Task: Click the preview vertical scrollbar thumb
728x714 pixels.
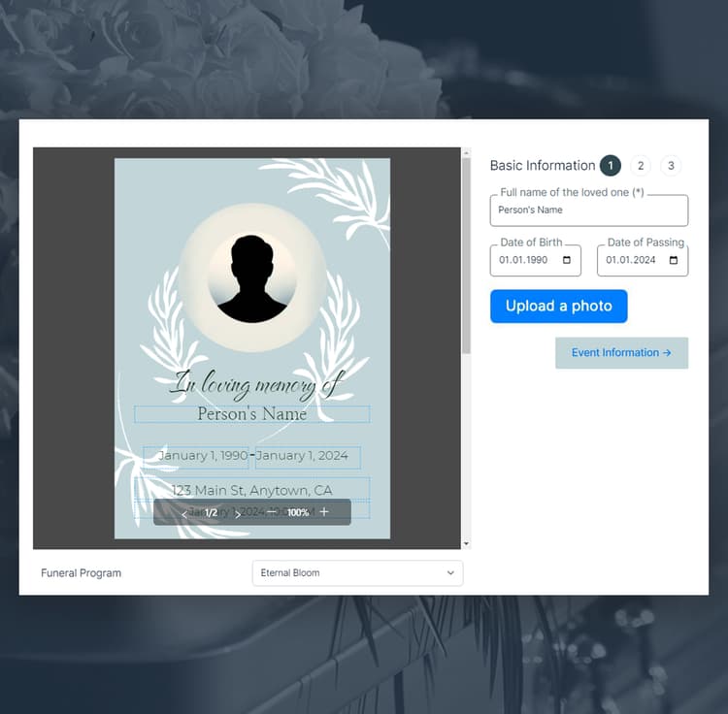Action: (466, 255)
